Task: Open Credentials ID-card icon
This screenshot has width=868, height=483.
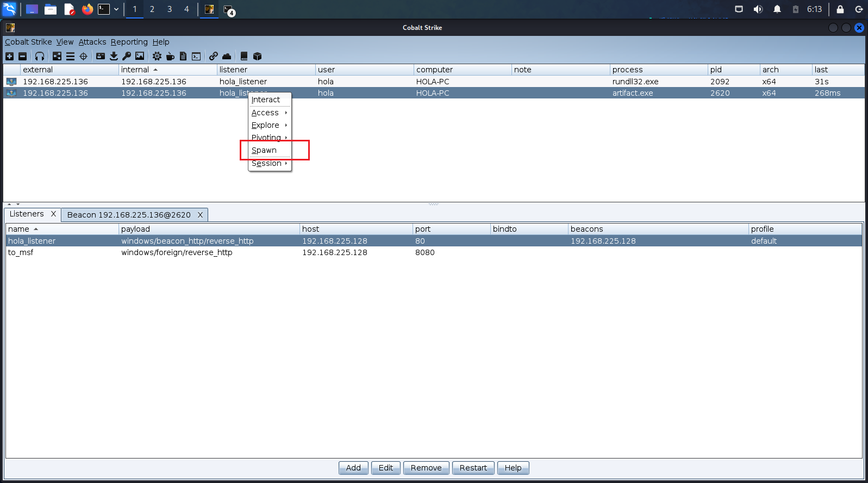Action: [x=101, y=56]
